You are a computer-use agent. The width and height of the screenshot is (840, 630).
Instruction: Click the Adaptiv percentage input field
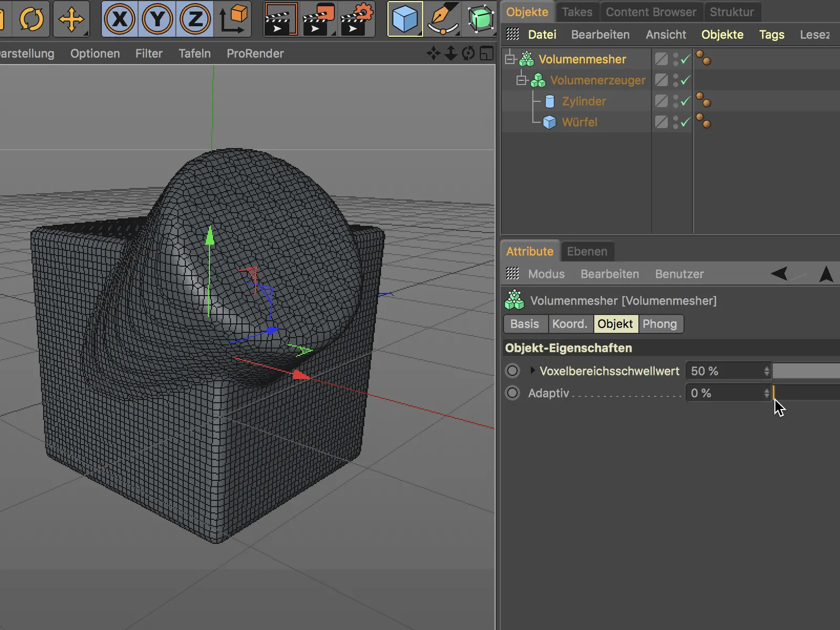pos(724,393)
